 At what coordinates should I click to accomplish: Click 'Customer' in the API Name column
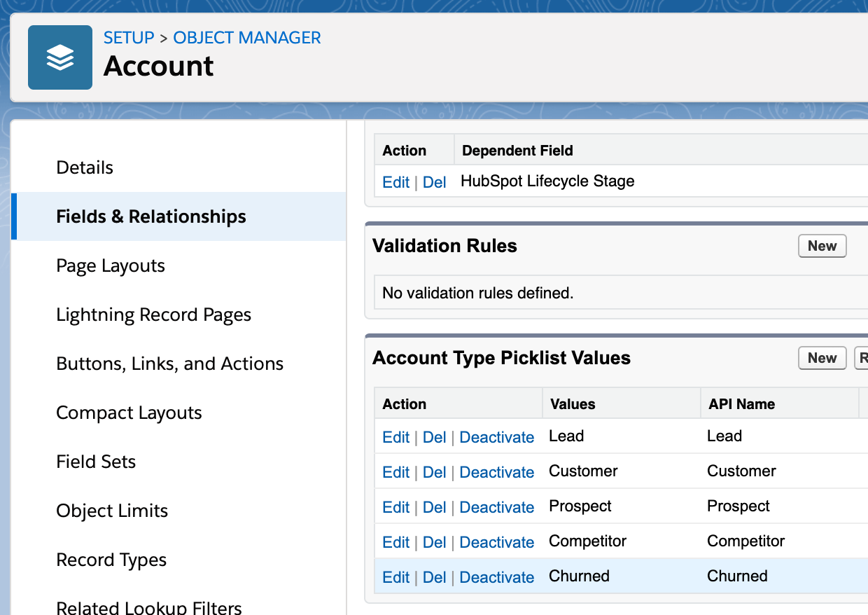pyautogui.click(x=741, y=471)
